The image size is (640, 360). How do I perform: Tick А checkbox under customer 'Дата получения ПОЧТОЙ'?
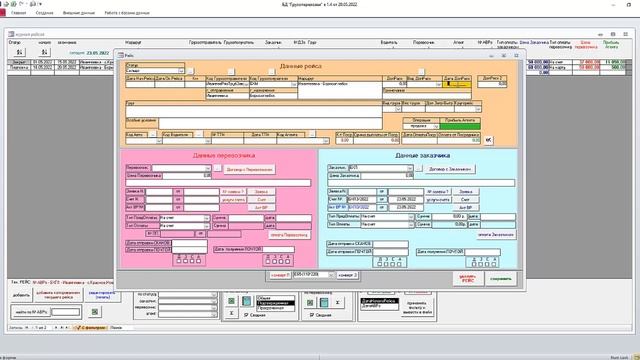[494, 264]
